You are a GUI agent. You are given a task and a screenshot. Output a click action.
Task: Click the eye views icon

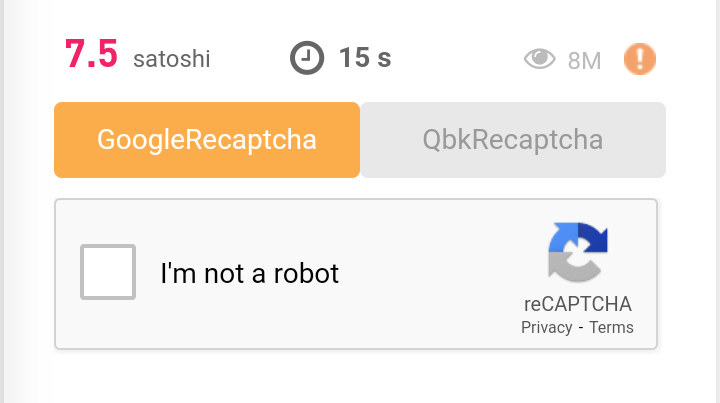(x=540, y=60)
